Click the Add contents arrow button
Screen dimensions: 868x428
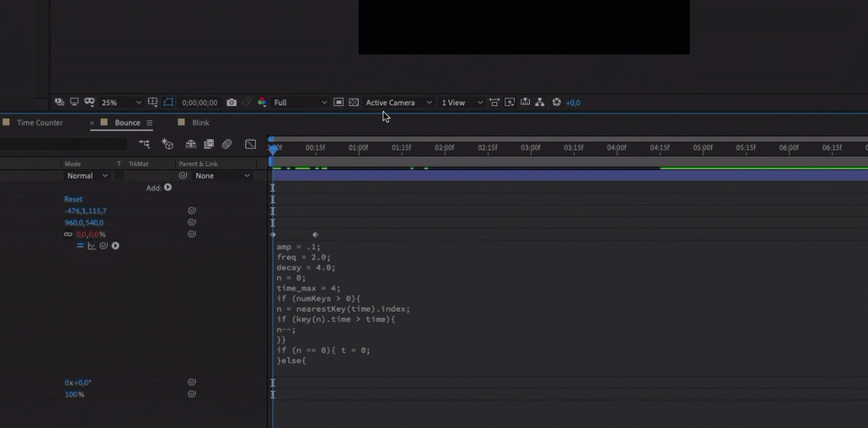click(168, 187)
